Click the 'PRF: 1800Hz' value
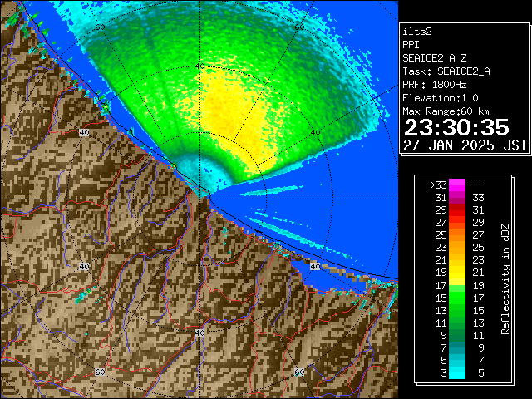 tap(435, 85)
